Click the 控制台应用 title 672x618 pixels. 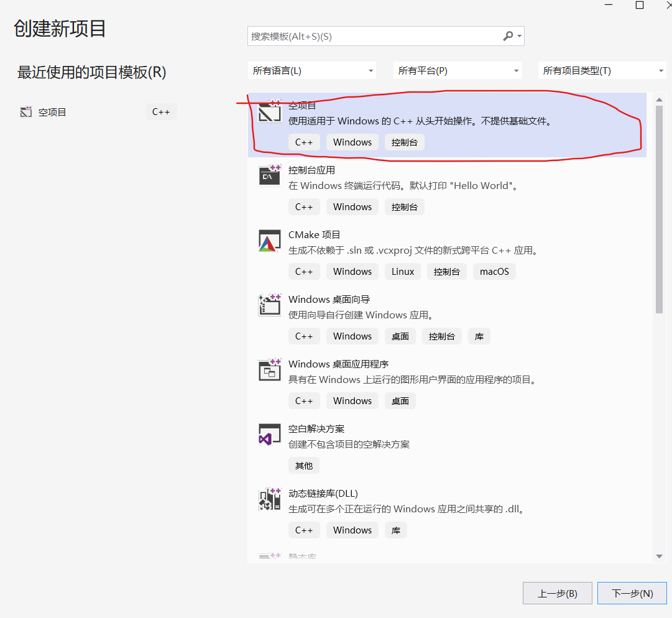pyautogui.click(x=311, y=170)
